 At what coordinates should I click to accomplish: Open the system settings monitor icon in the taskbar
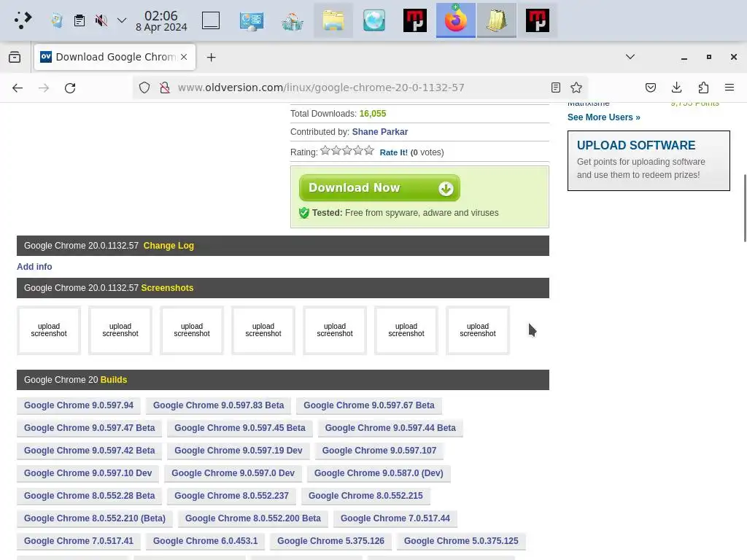point(252,20)
